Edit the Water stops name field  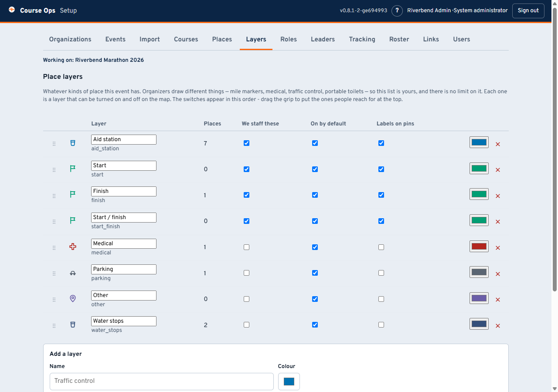(x=124, y=321)
